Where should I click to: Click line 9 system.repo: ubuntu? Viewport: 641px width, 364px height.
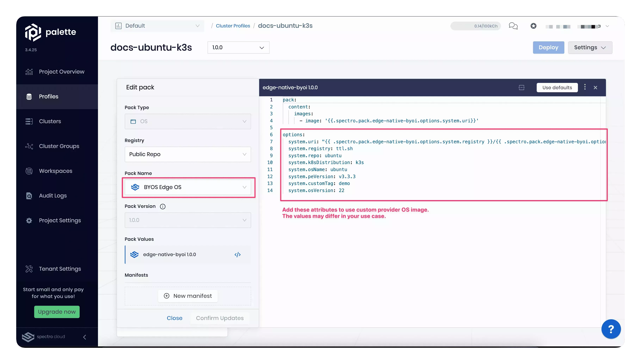pos(315,155)
